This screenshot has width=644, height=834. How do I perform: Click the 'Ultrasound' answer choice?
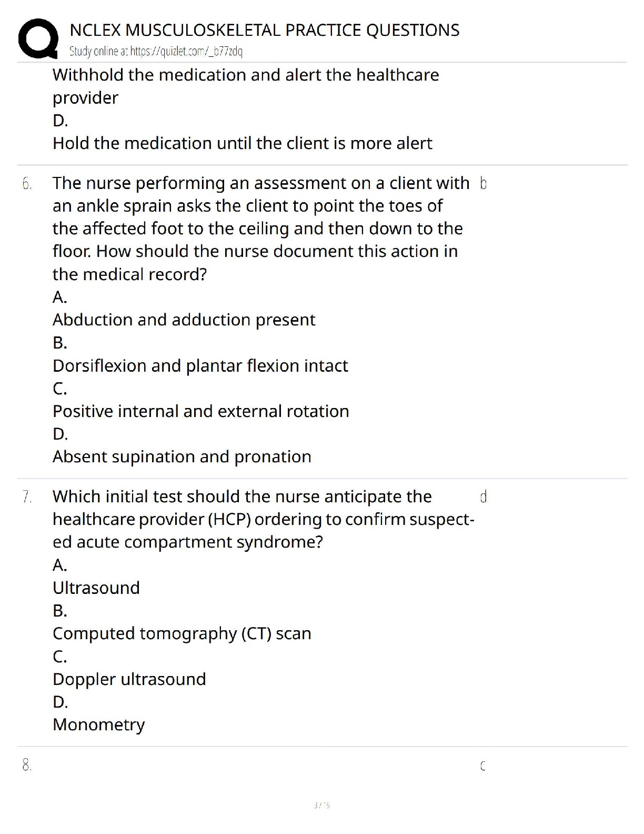96,588
